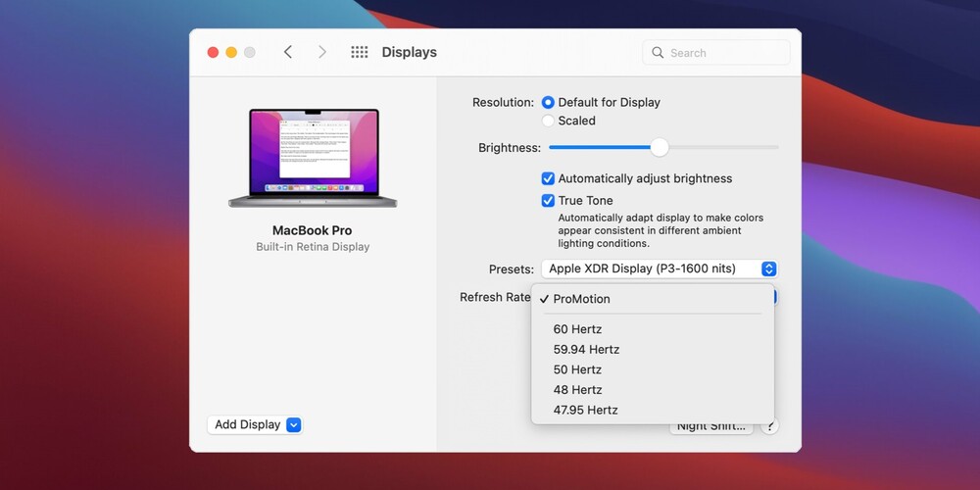Select Scaled resolution option
Image resolution: width=980 pixels, height=490 pixels.
pos(548,121)
